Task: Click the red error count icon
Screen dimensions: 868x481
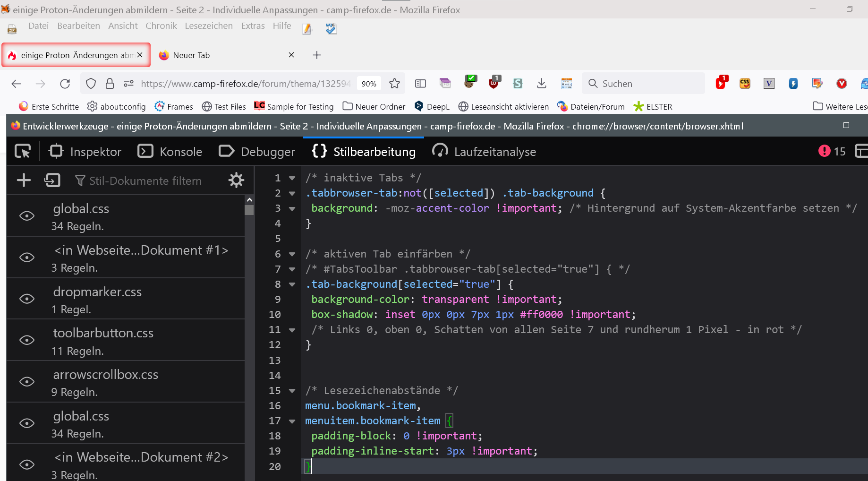Action: [x=824, y=151]
